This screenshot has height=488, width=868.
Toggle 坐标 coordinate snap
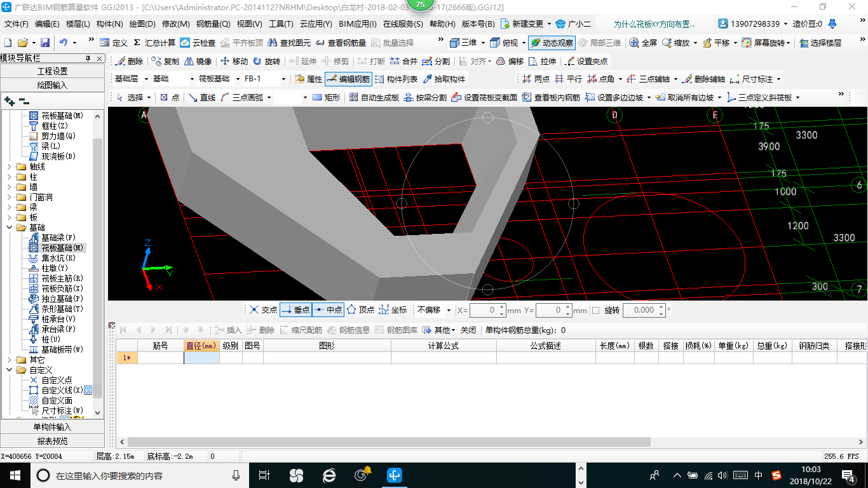[393, 310]
